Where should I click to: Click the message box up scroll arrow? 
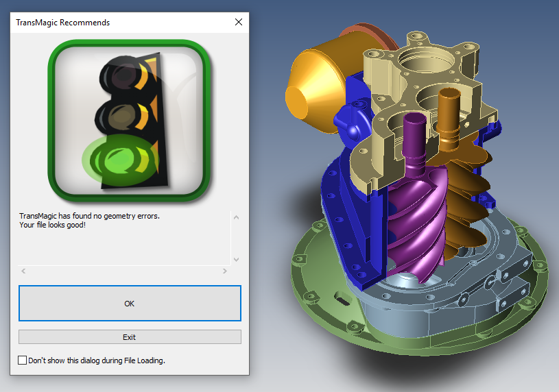pos(236,217)
